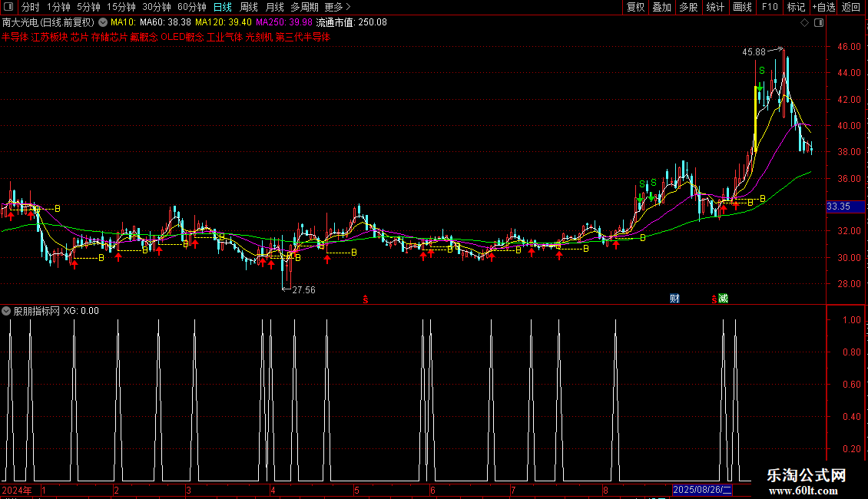This screenshot has height=499, width=868.
Task: Switch to 分时 chart tab
Action: point(31,7)
